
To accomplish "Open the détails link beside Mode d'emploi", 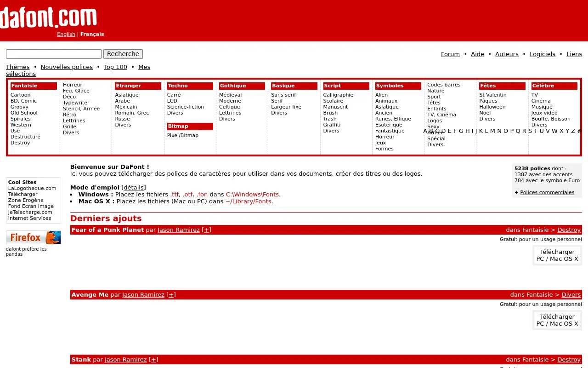I will click(x=134, y=188).
